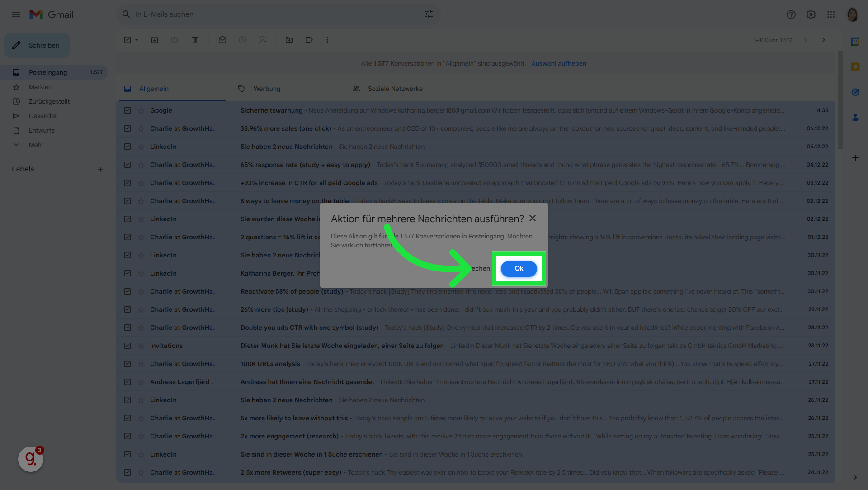
Task: Close the bulk action dialog
Action: (533, 218)
